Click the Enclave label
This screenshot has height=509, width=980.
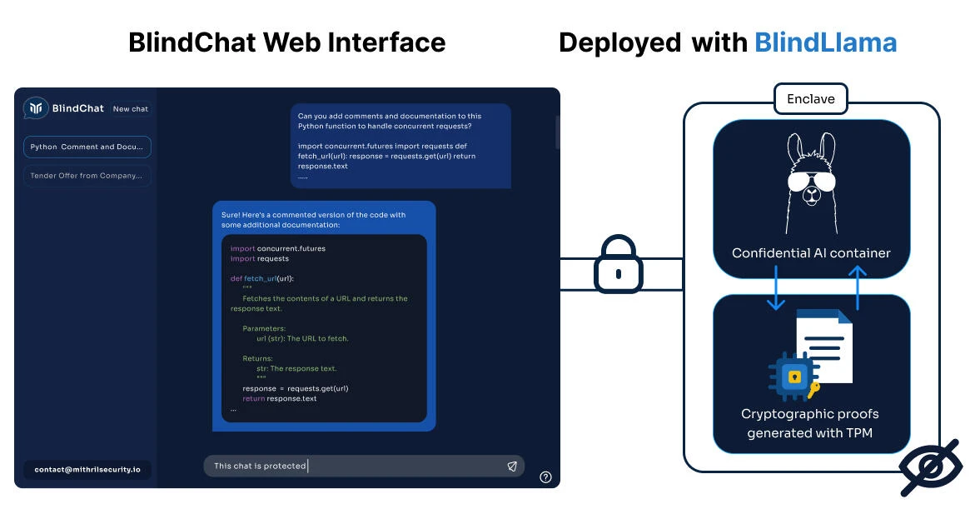click(x=811, y=99)
